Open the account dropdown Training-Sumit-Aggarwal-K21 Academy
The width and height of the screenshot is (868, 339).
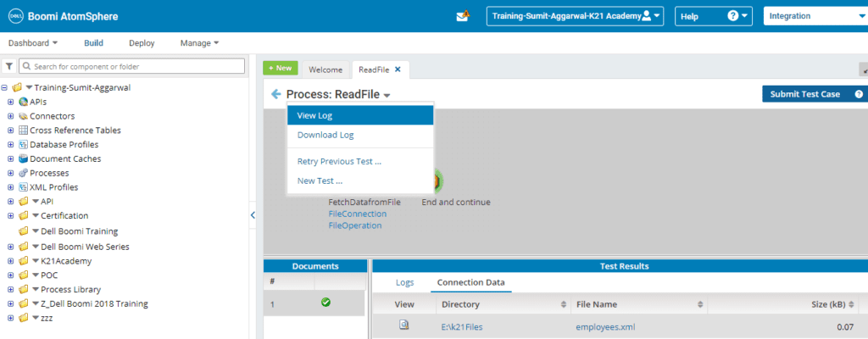576,16
